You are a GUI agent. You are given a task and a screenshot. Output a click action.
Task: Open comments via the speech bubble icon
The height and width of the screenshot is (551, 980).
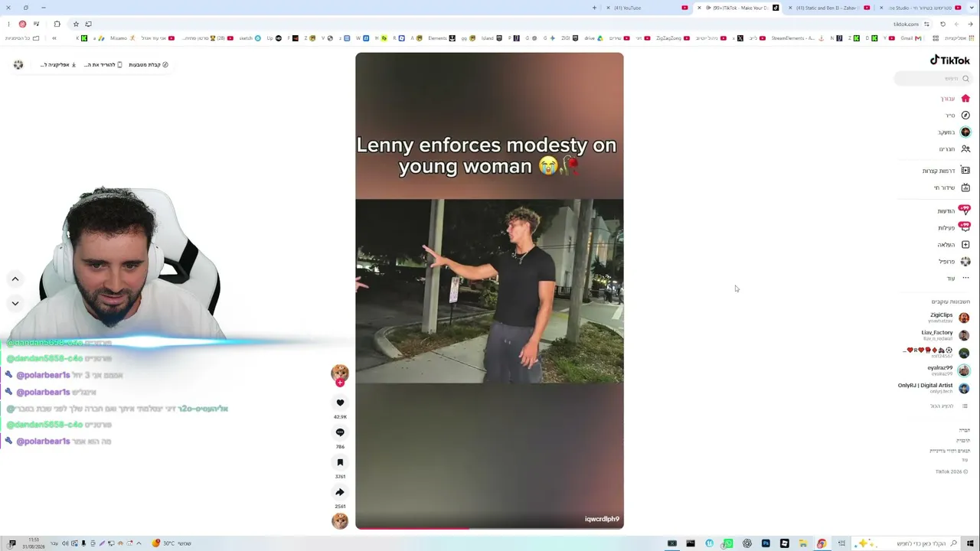click(340, 432)
